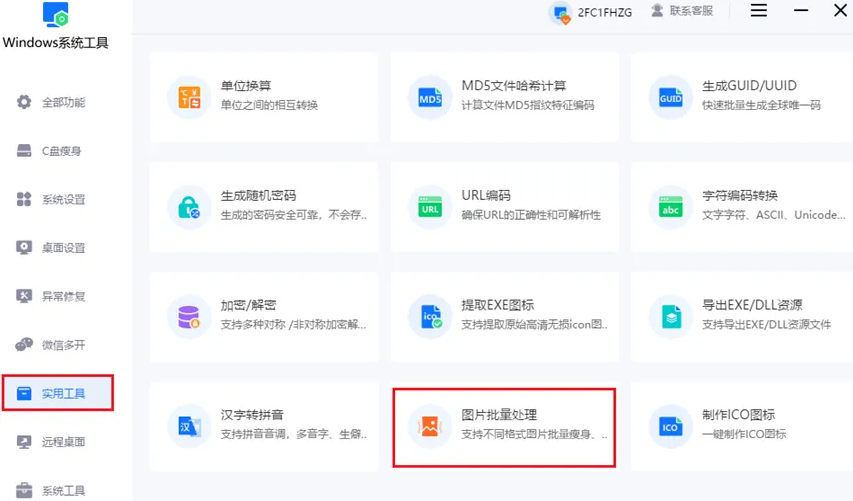Click the 异常修复 repair icon
Screen dimensions: 853x501
[24, 296]
